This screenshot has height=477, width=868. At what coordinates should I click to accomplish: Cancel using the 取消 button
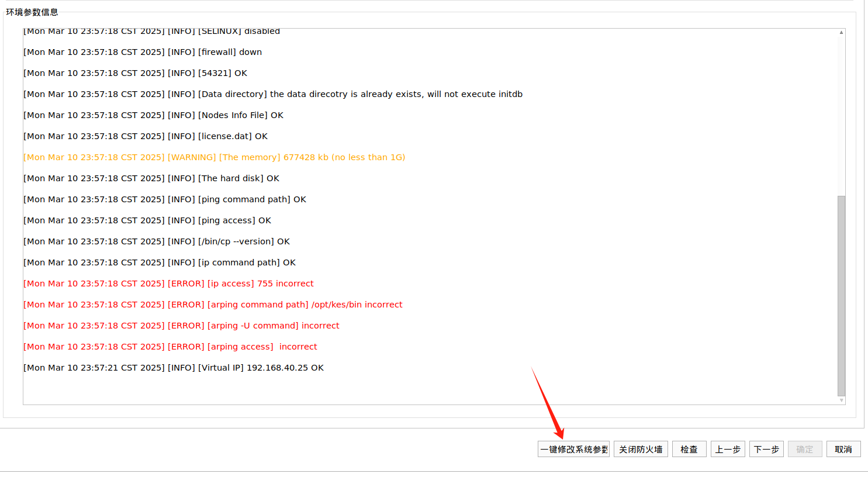click(x=843, y=449)
